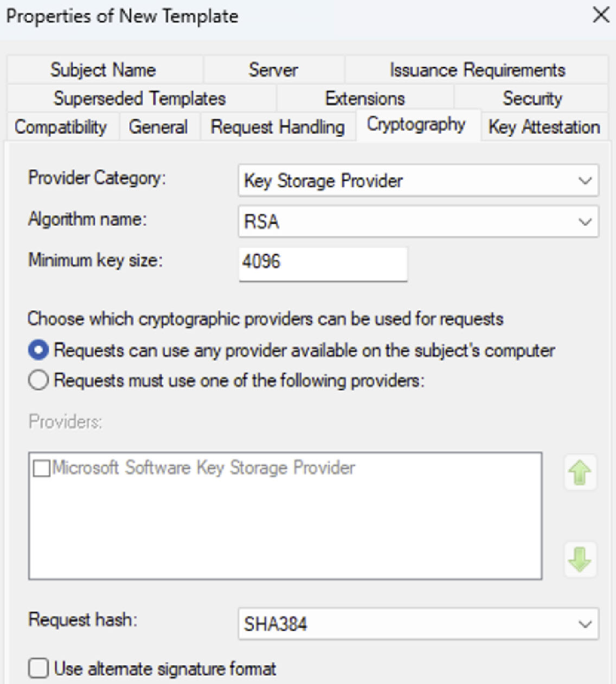This screenshot has width=616, height=684.
Task: Check Microsoft Software Key Storage Provider
Action: [x=42, y=468]
